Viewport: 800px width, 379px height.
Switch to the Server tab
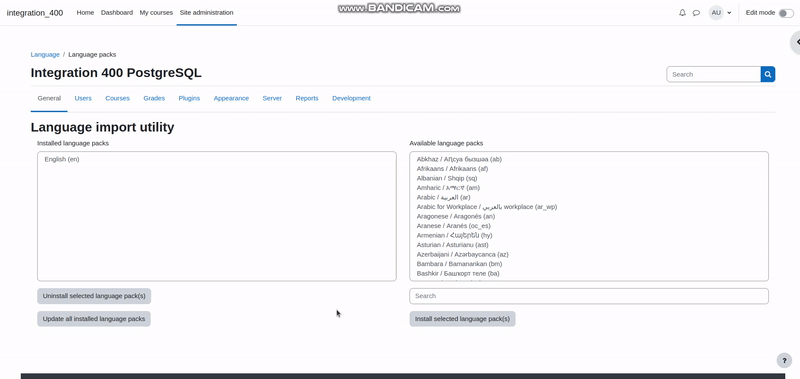(272, 98)
